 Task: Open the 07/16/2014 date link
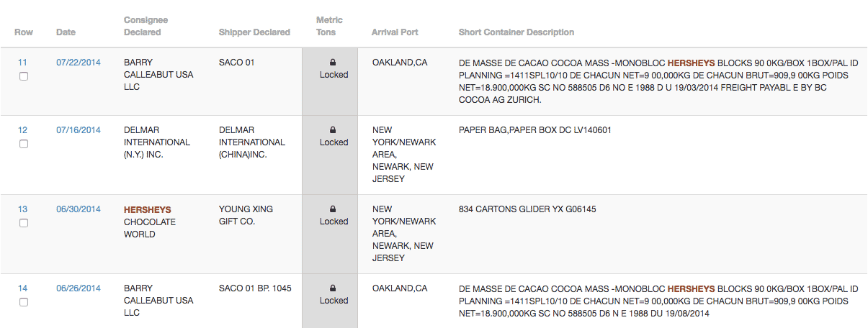click(79, 130)
